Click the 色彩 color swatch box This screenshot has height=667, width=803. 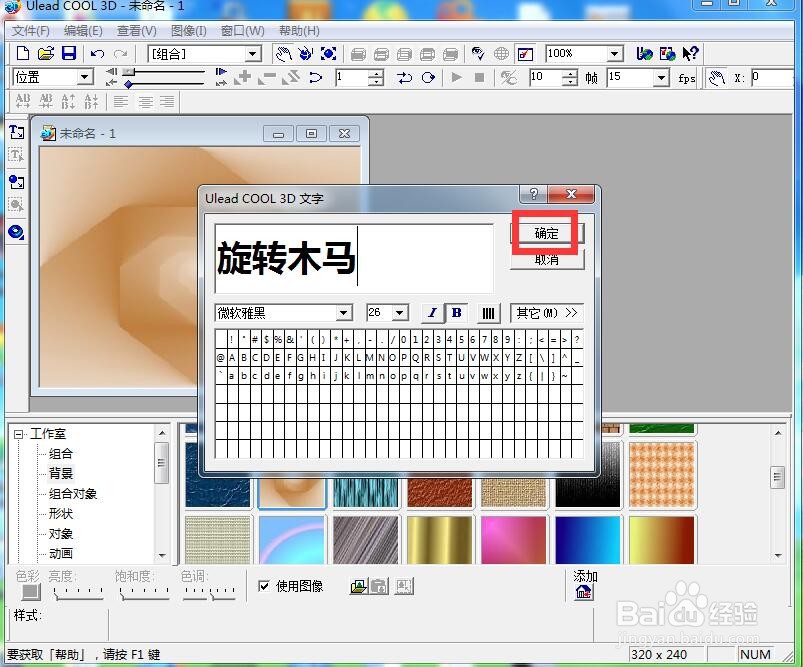[31, 592]
